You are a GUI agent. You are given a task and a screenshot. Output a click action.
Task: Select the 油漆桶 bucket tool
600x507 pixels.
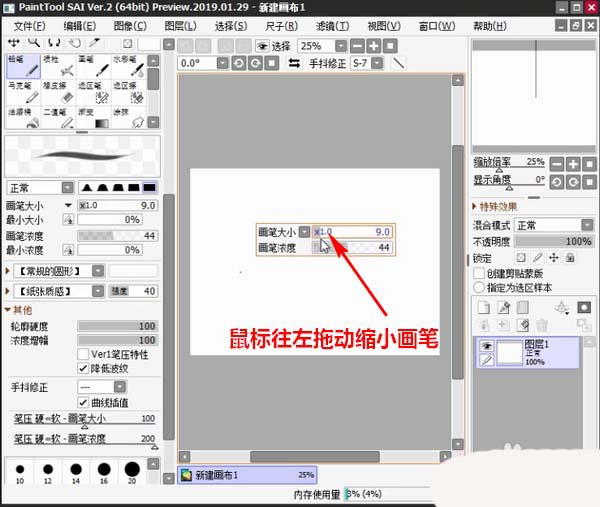23,117
